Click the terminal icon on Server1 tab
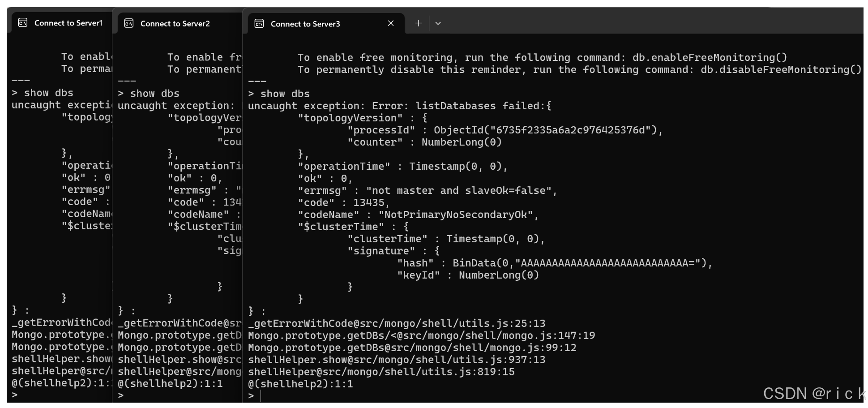 tap(22, 23)
